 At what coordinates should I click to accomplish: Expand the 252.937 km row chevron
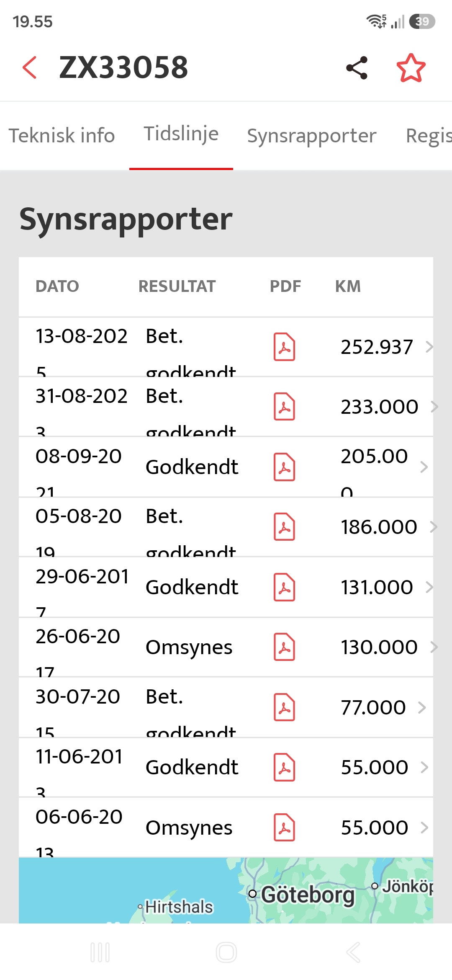point(429,347)
